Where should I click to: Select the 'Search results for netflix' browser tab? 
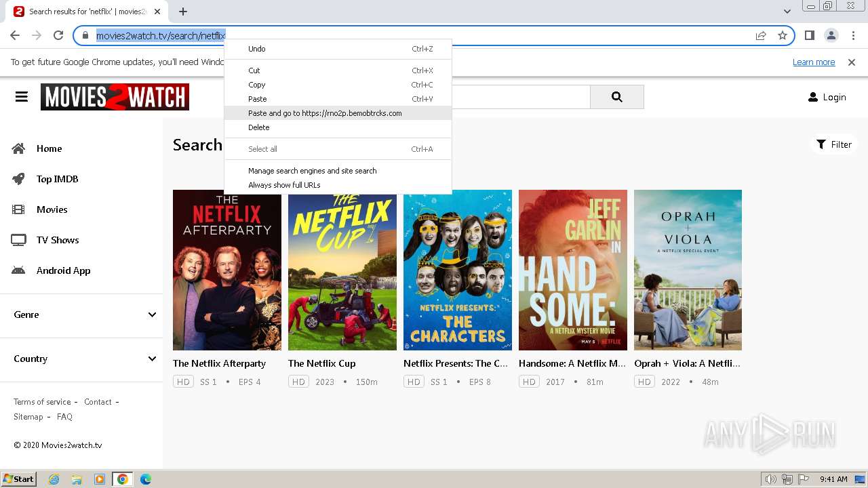pyautogui.click(x=88, y=12)
